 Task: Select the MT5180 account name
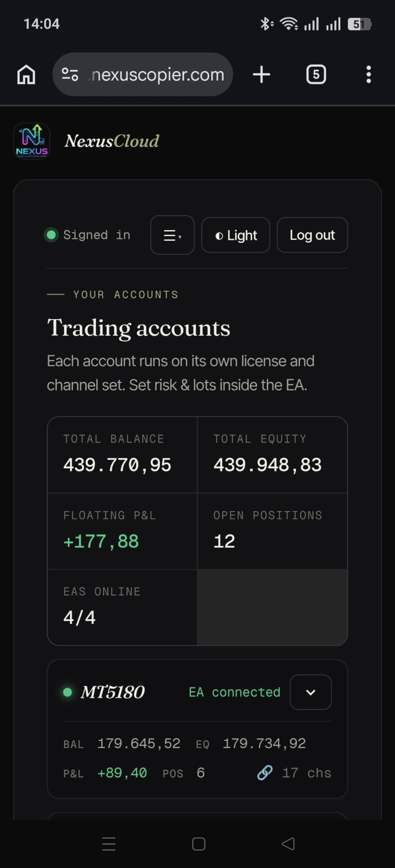(x=112, y=692)
